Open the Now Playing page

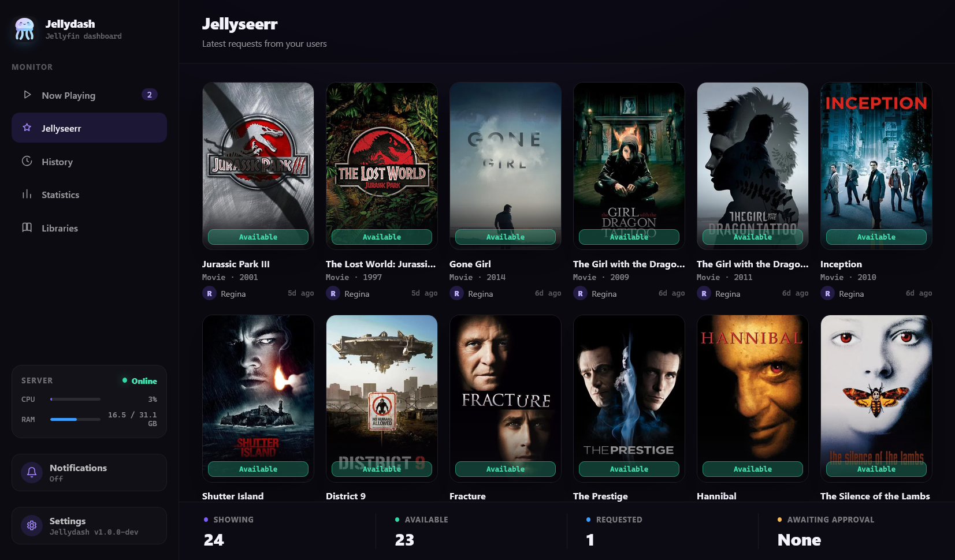coord(89,95)
